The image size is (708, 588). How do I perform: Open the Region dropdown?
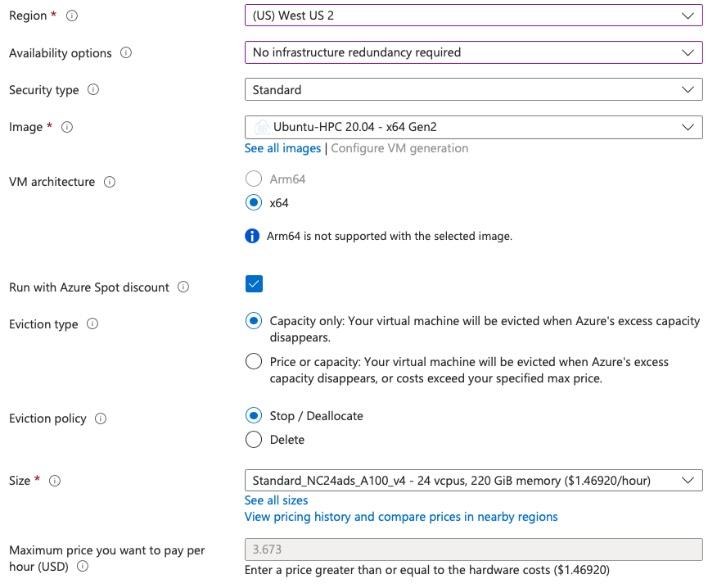pyautogui.click(x=473, y=16)
